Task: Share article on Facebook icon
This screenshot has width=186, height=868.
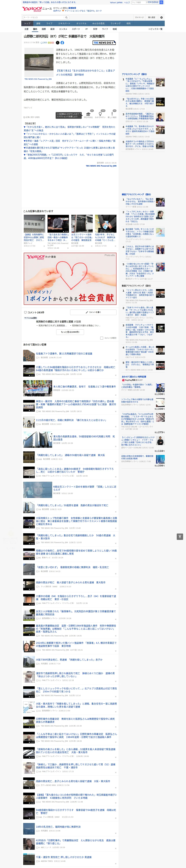Action: 62,43
